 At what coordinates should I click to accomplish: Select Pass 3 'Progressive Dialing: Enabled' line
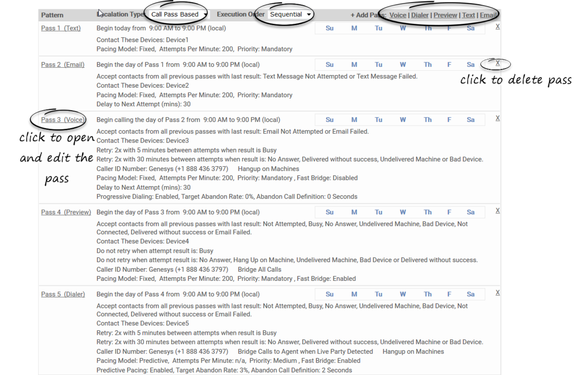pos(227,197)
